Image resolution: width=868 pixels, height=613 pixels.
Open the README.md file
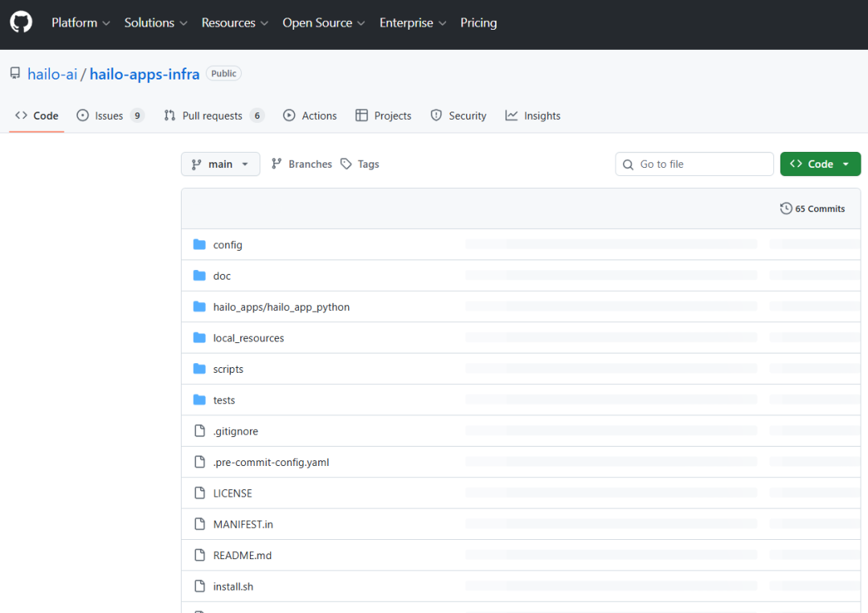[243, 554]
